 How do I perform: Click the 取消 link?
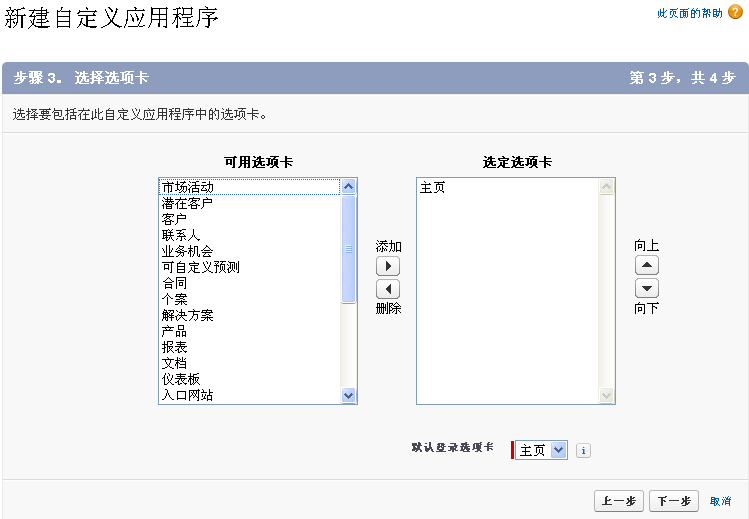pyautogui.click(x=720, y=501)
